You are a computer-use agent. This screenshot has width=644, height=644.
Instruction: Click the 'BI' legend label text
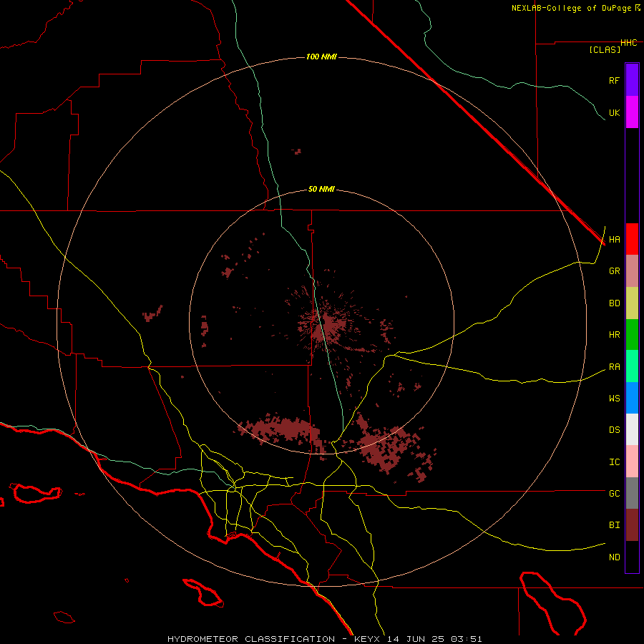[614, 525]
